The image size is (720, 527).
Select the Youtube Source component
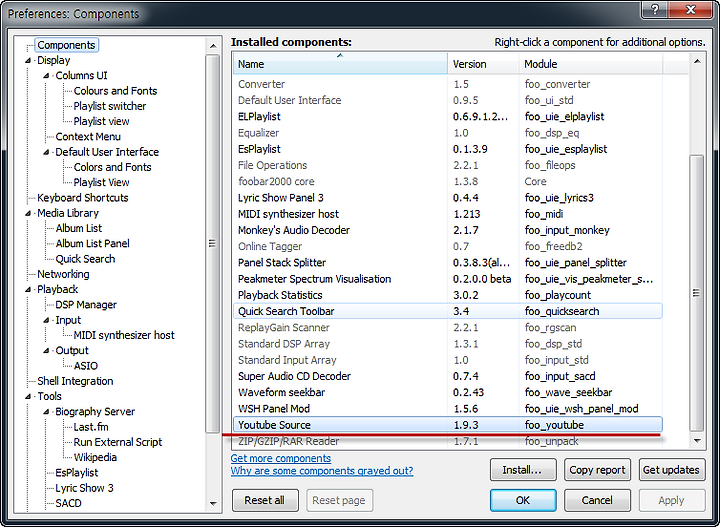[448, 425]
